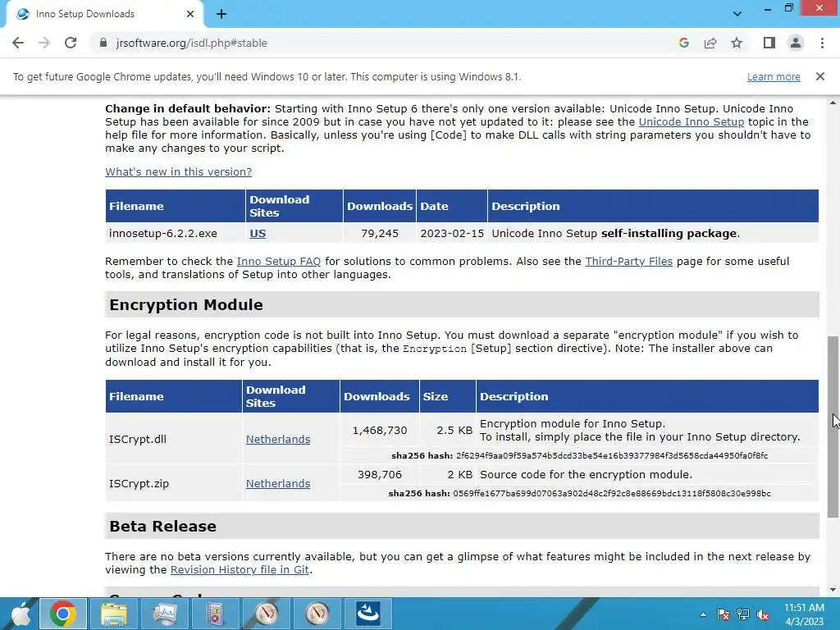Click the scrollbar down arrow

coord(833,591)
